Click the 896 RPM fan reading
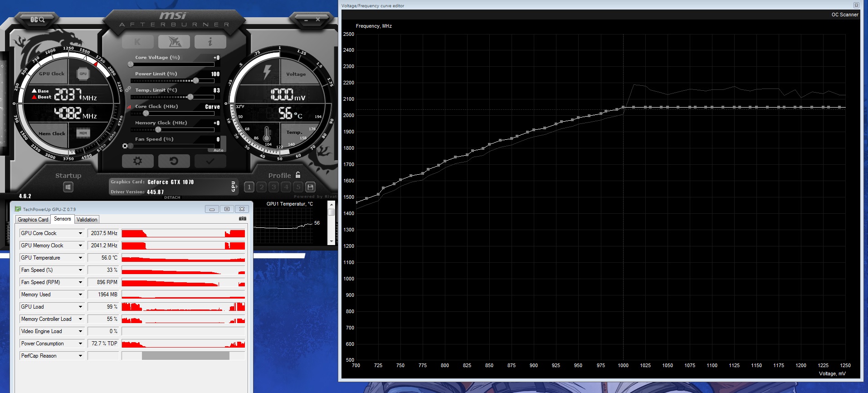868x393 pixels. [103, 282]
